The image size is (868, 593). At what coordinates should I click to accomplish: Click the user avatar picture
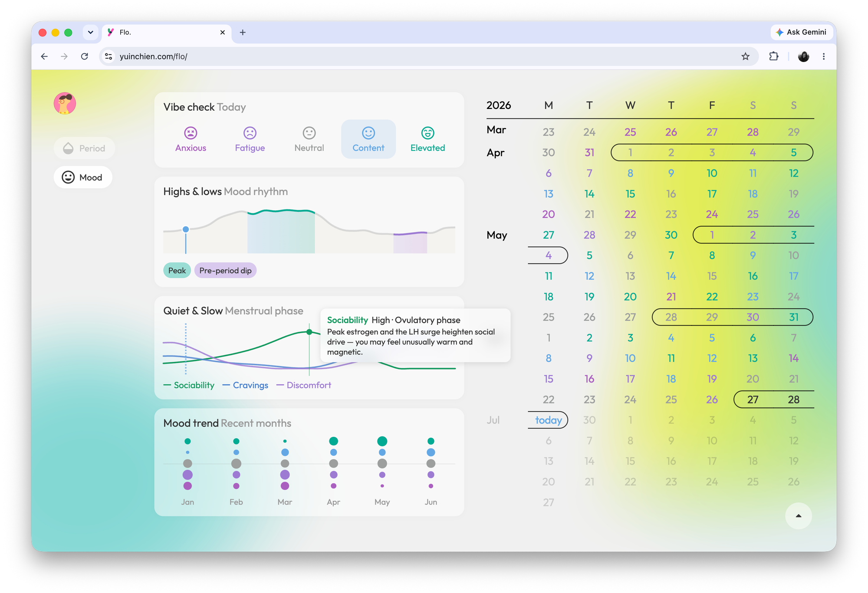click(x=65, y=103)
